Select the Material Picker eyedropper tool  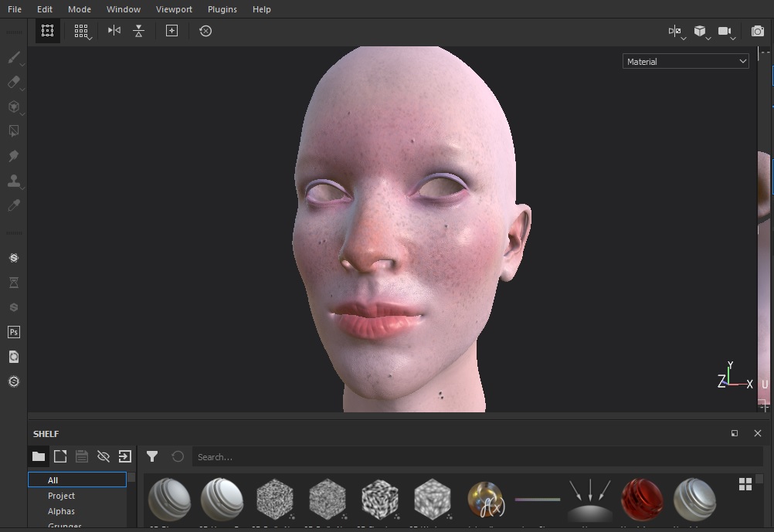pyautogui.click(x=14, y=205)
